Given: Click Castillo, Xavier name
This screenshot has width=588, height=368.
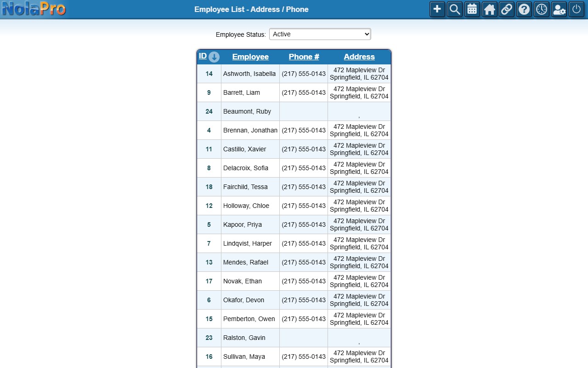Looking at the screenshot, I should (245, 149).
